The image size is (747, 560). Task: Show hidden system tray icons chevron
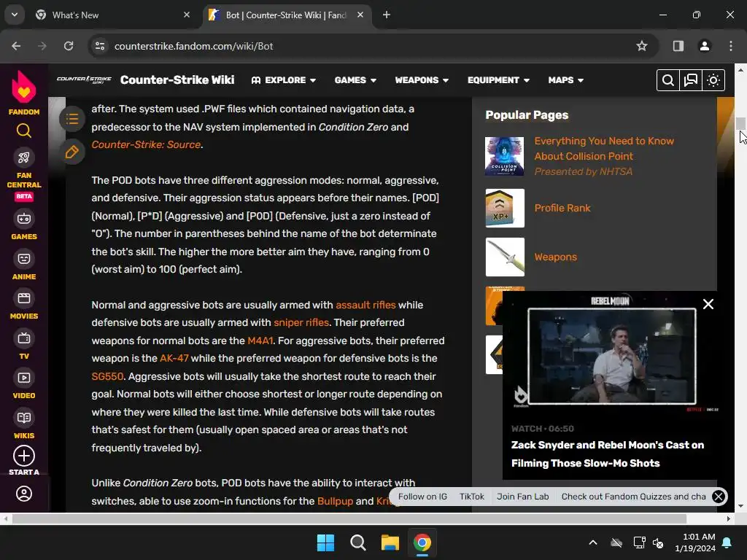click(592, 542)
